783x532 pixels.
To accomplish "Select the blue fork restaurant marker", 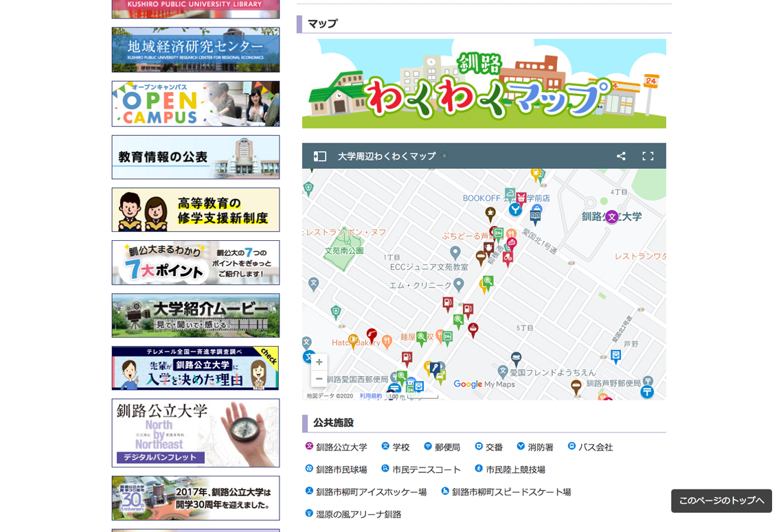I will pos(515,209).
